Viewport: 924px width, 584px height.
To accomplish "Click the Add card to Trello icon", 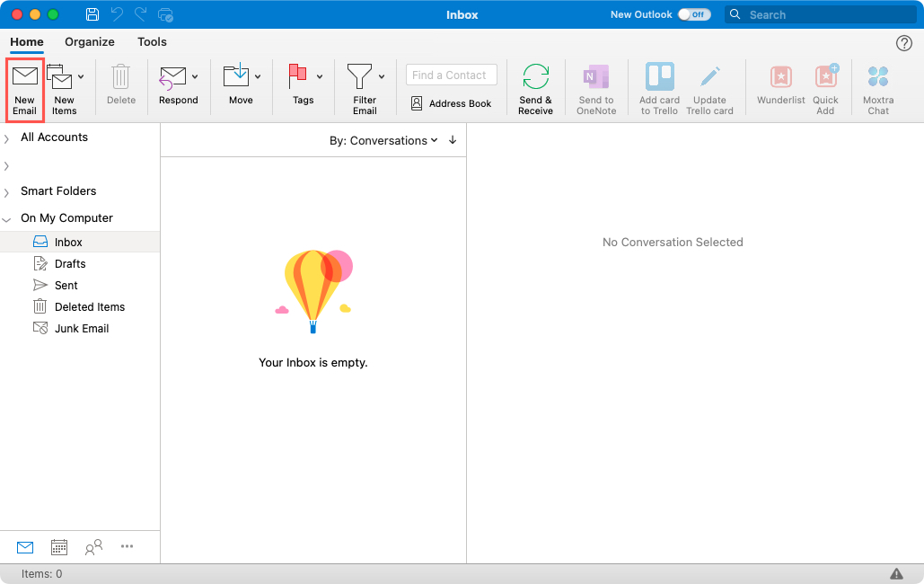I will click(x=658, y=87).
